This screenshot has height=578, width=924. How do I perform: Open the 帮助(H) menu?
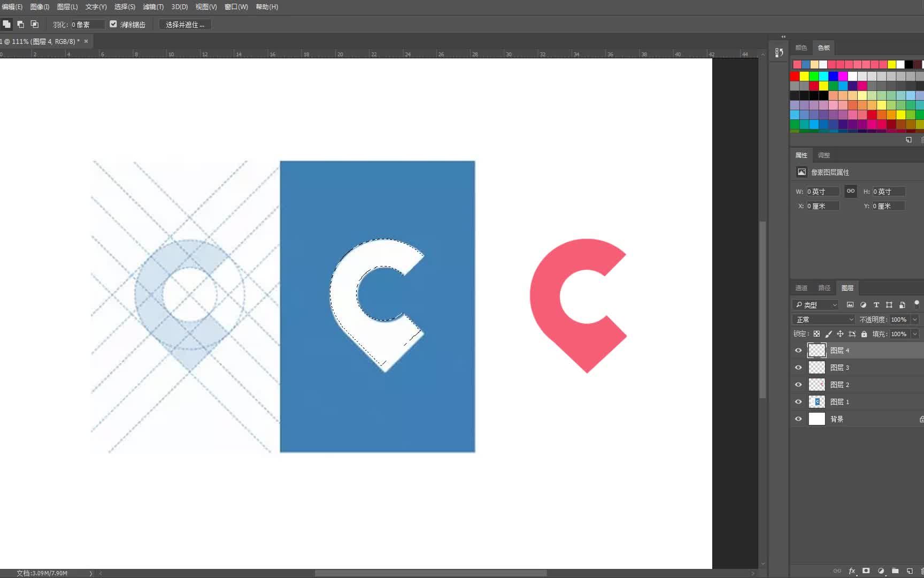pyautogui.click(x=267, y=7)
